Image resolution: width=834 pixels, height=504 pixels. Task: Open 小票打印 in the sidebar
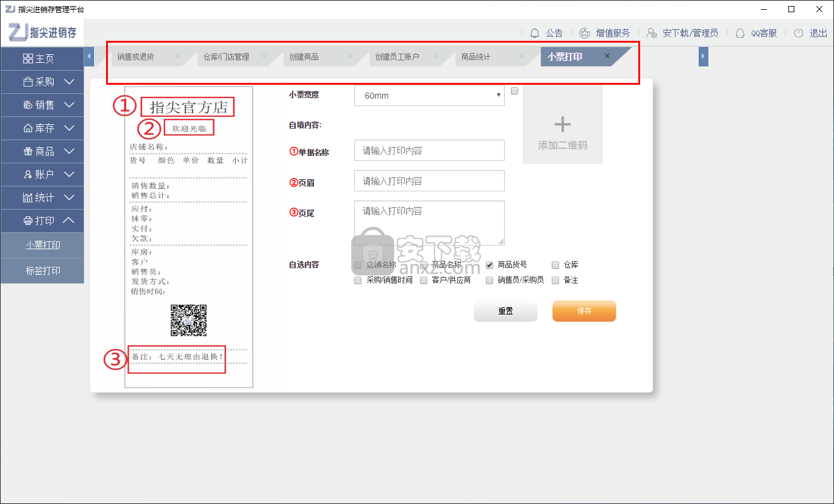pos(43,245)
